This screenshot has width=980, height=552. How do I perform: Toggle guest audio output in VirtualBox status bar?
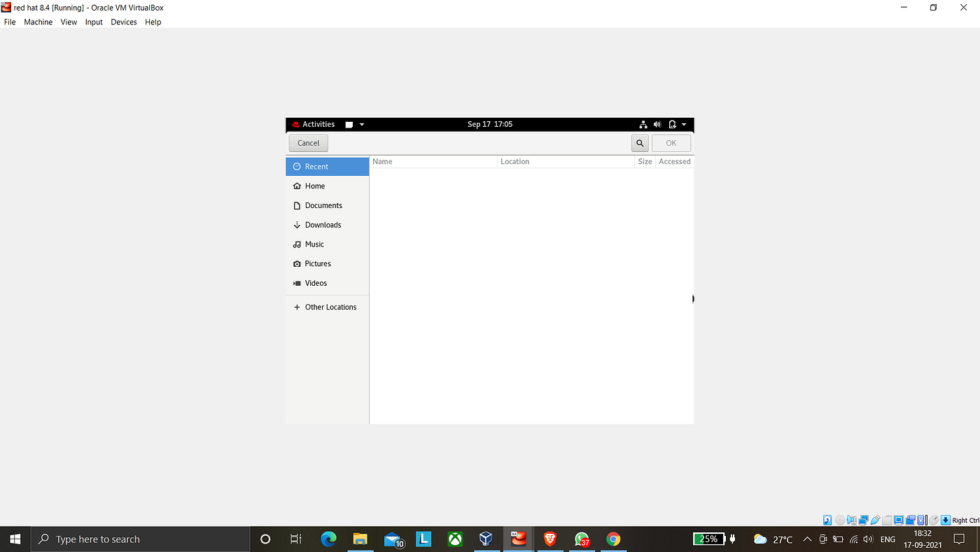(853, 520)
